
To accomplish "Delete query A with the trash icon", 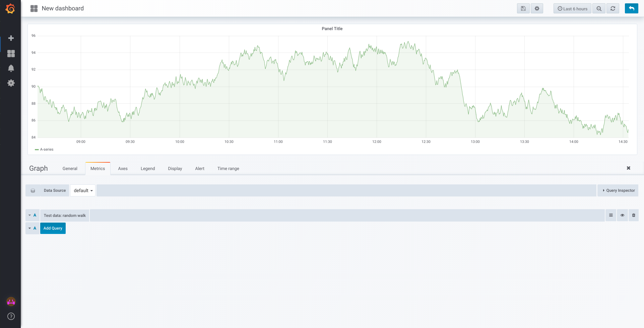I will [x=633, y=215].
